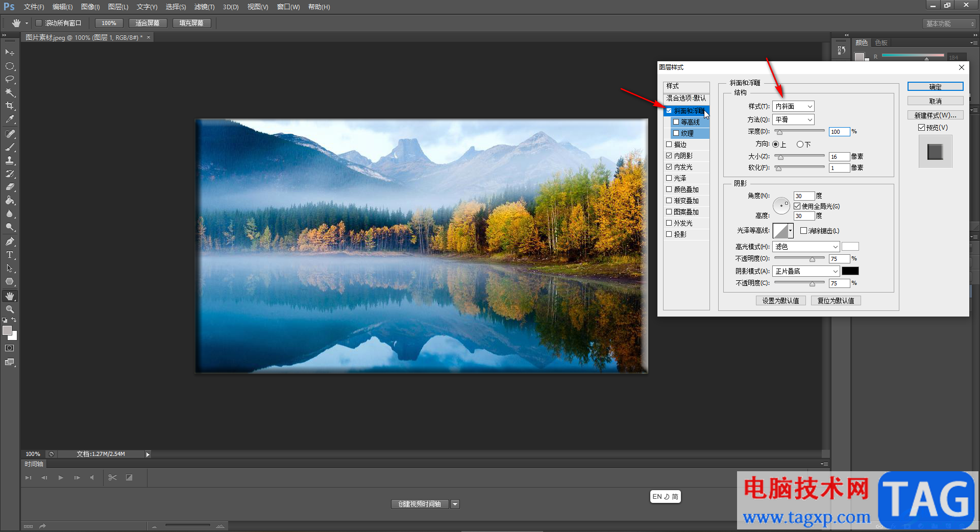980x532 pixels.
Task: Toggle Preview (预览) checkbox
Action: pyautogui.click(x=921, y=128)
